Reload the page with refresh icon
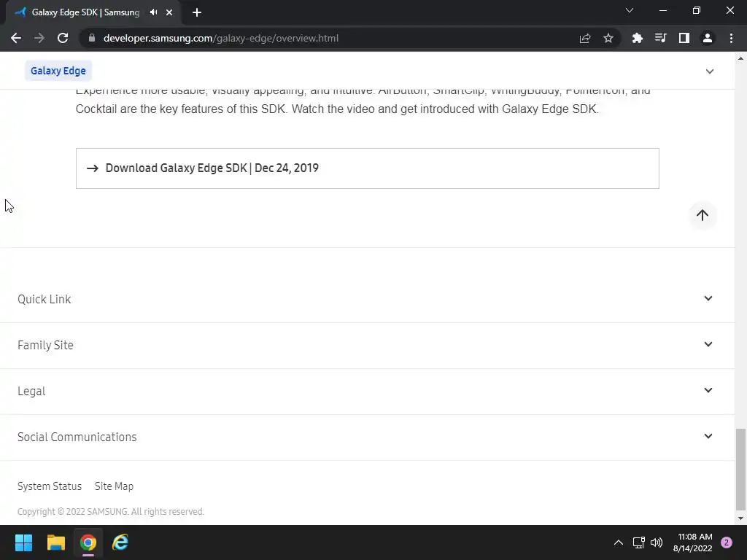 (63, 38)
